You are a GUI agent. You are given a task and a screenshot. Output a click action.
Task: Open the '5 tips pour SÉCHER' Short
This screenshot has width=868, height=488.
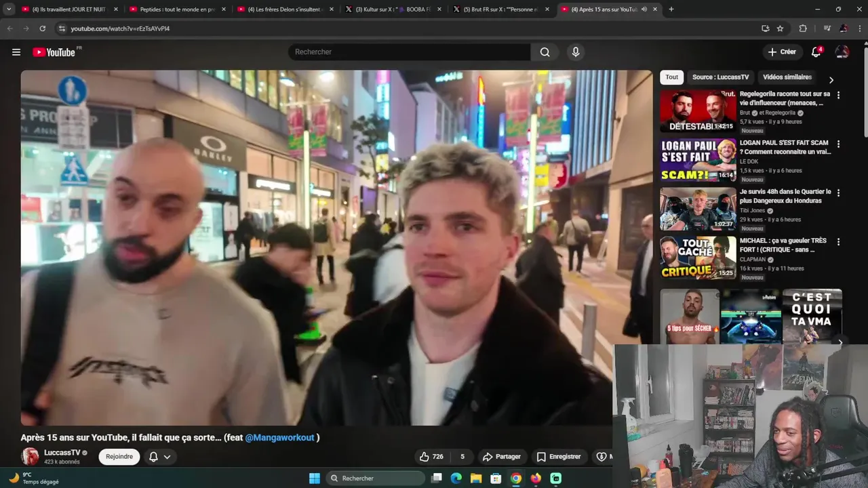690,317
